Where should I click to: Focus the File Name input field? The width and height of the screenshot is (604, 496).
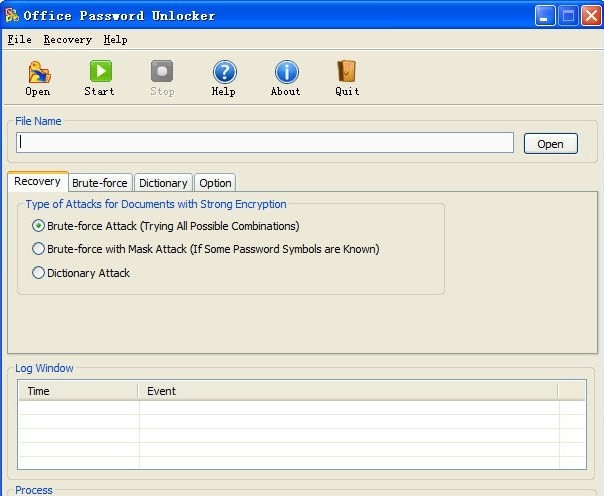[x=265, y=142]
